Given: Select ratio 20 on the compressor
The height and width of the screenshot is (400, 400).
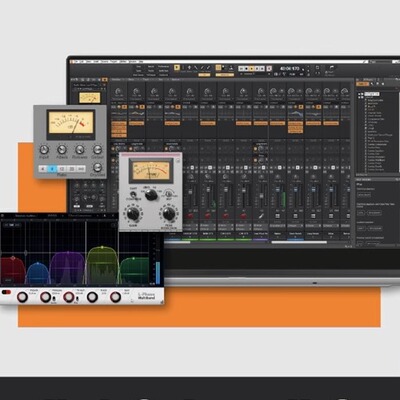Looking at the screenshot, I should [71, 169].
